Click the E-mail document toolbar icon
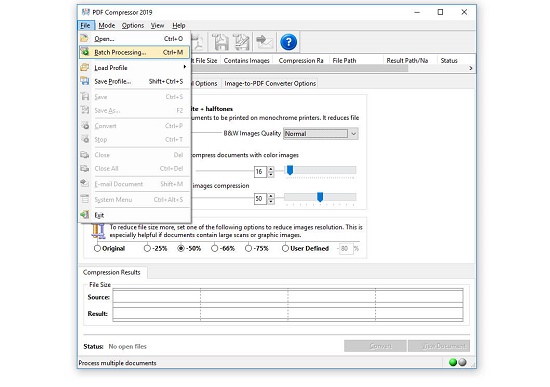This screenshot has width=550, height=387. (264, 42)
